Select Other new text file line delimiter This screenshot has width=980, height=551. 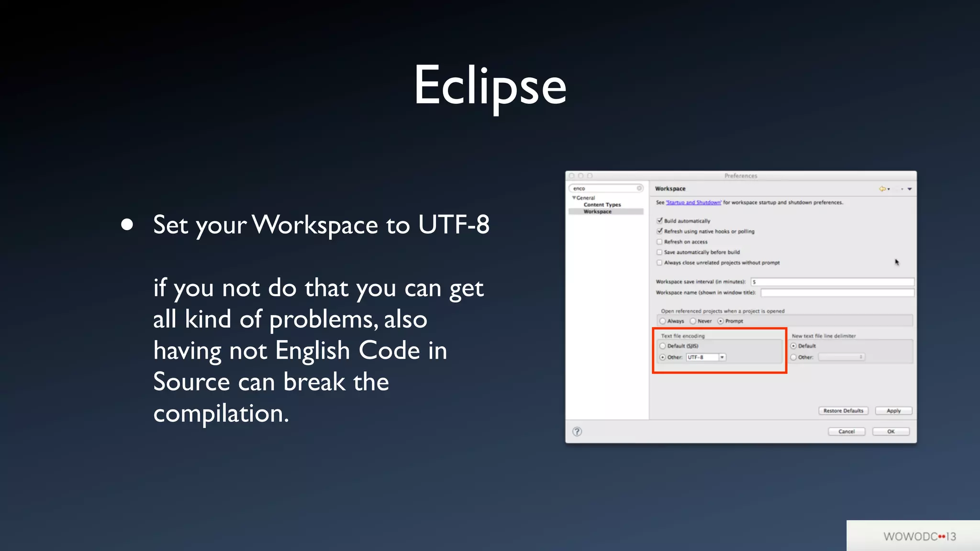793,357
